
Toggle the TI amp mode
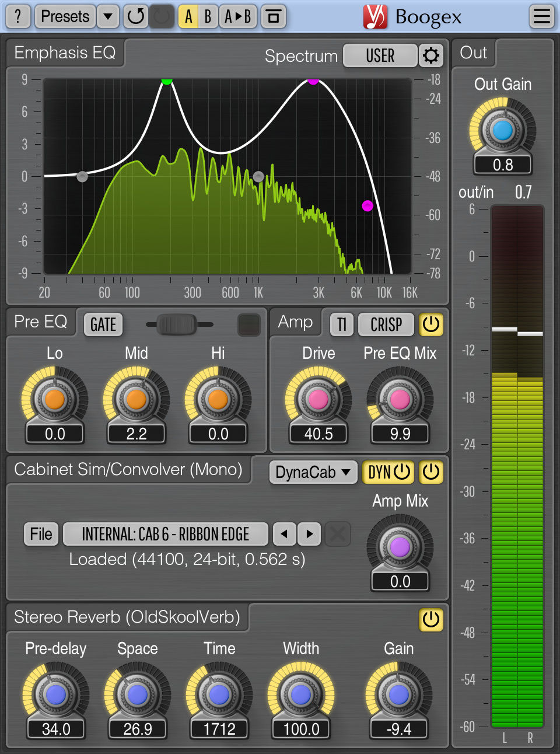[342, 324]
